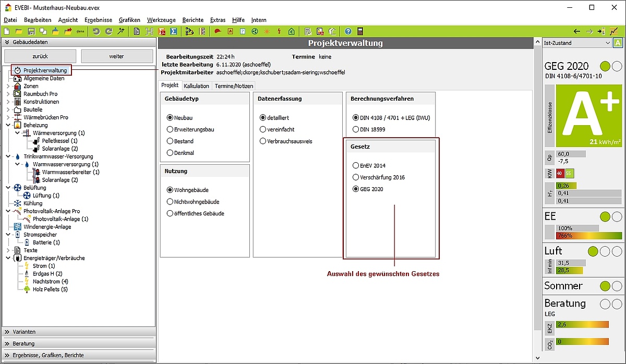The height and width of the screenshot is (364, 626).
Task: Save the project using the diskette icon
Action: pyautogui.click(x=31, y=31)
